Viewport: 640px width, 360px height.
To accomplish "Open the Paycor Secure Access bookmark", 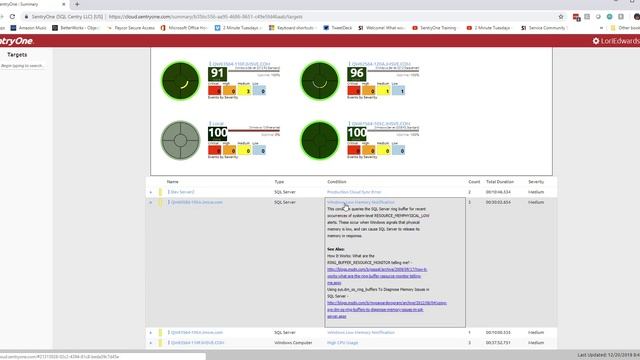I will coord(131,28).
